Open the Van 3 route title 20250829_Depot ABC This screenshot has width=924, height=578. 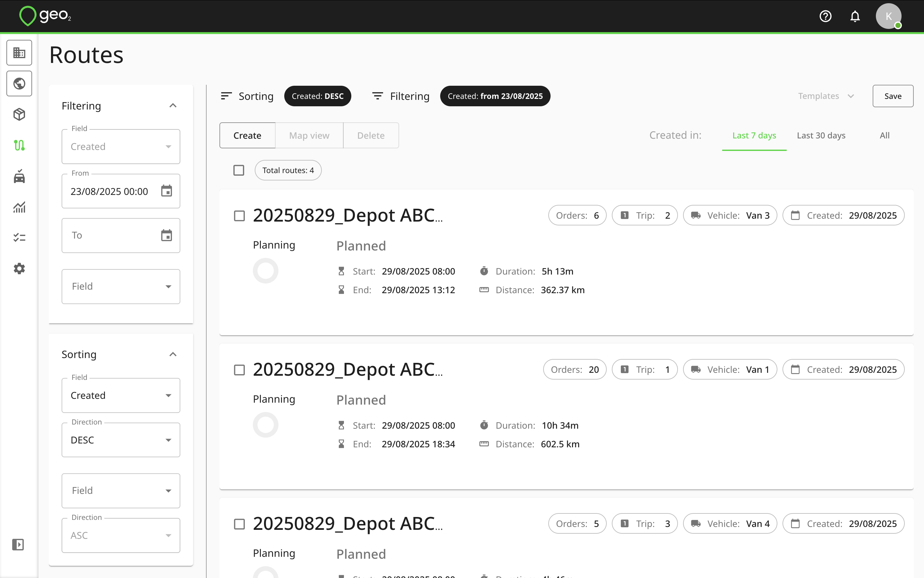(348, 215)
